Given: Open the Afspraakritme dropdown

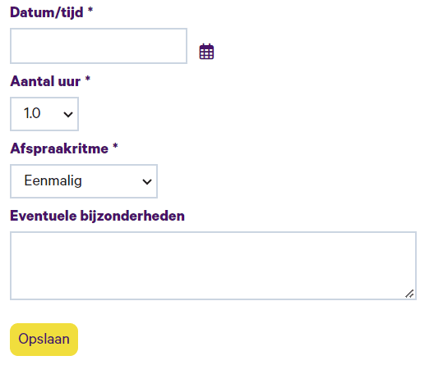Looking at the screenshot, I should (84, 181).
